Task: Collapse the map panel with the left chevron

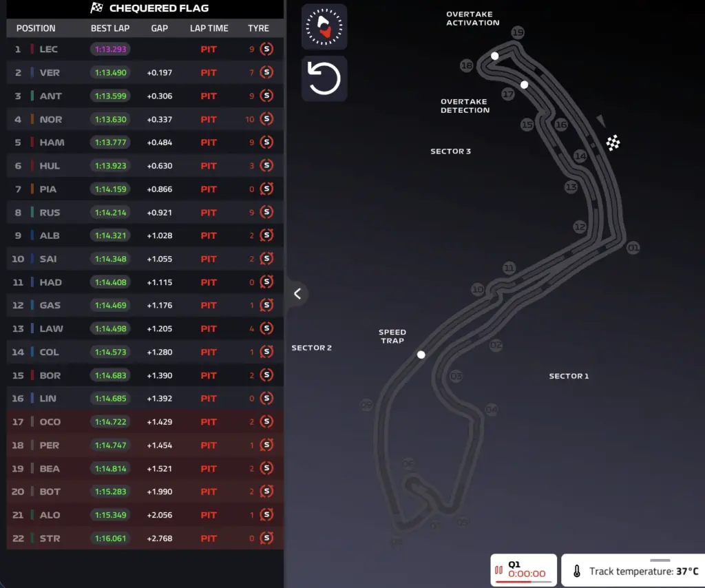Action: (x=297, y=293)
